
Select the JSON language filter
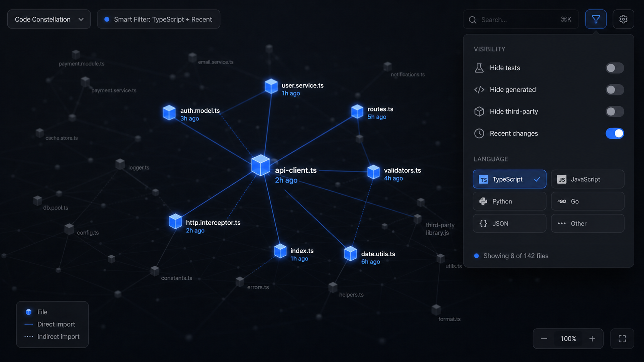tap(509, 224)
